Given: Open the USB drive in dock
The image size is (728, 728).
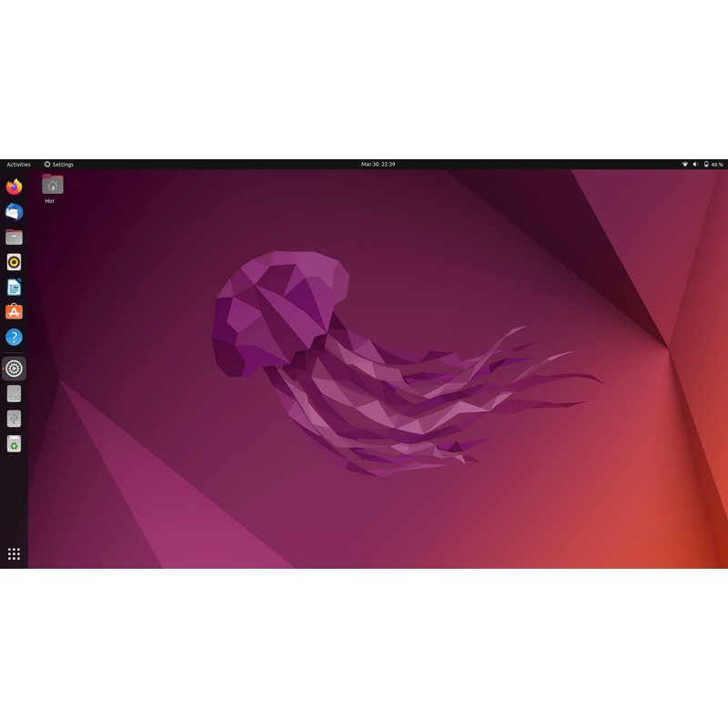Looking at the screenshot, I should tap(14, 419).
